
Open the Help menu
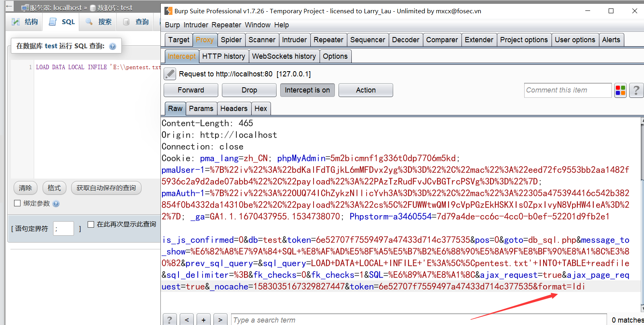pos(281,25)
